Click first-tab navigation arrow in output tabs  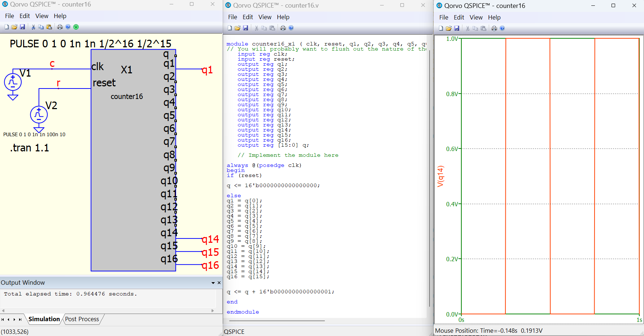[x=3, y=319]
